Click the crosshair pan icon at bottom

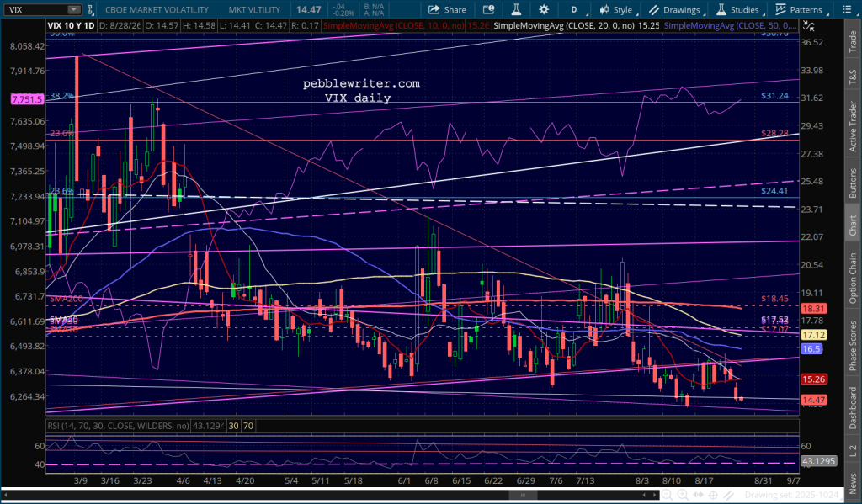coord(712,496)
